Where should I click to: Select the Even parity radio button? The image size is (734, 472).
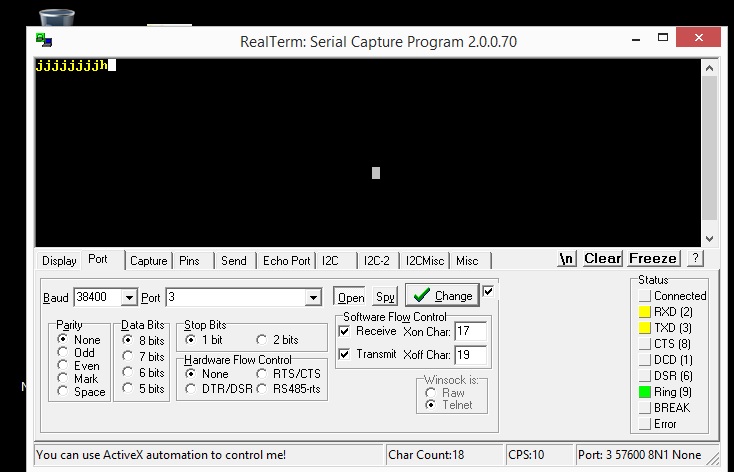click(x=64, y=366)
